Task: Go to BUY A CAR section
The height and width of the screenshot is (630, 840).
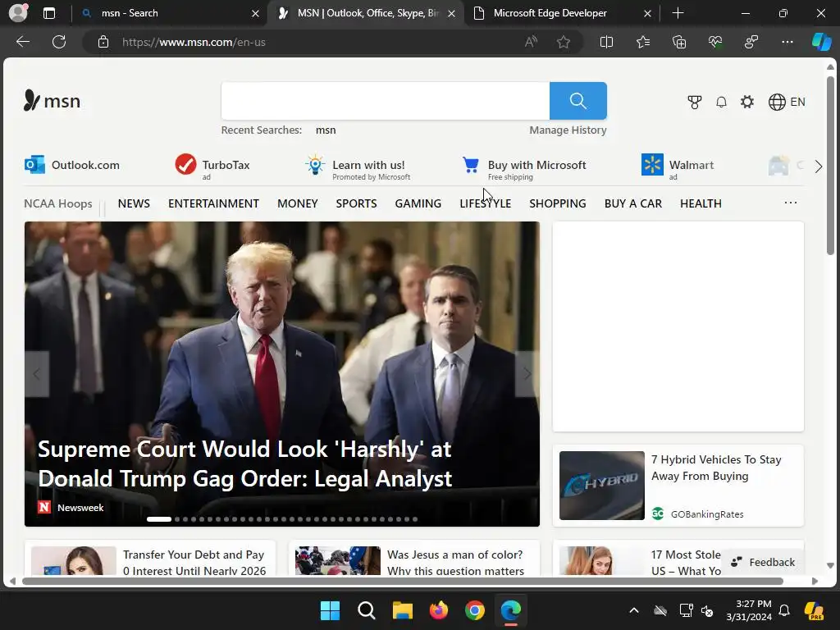Action: [633, 203]
